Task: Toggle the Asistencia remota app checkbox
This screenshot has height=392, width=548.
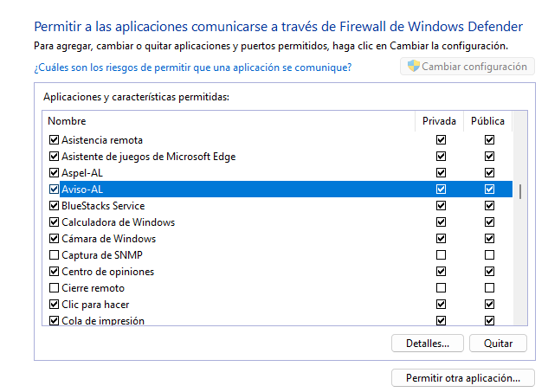Action: pyautogui.click(x=55, y=140)
